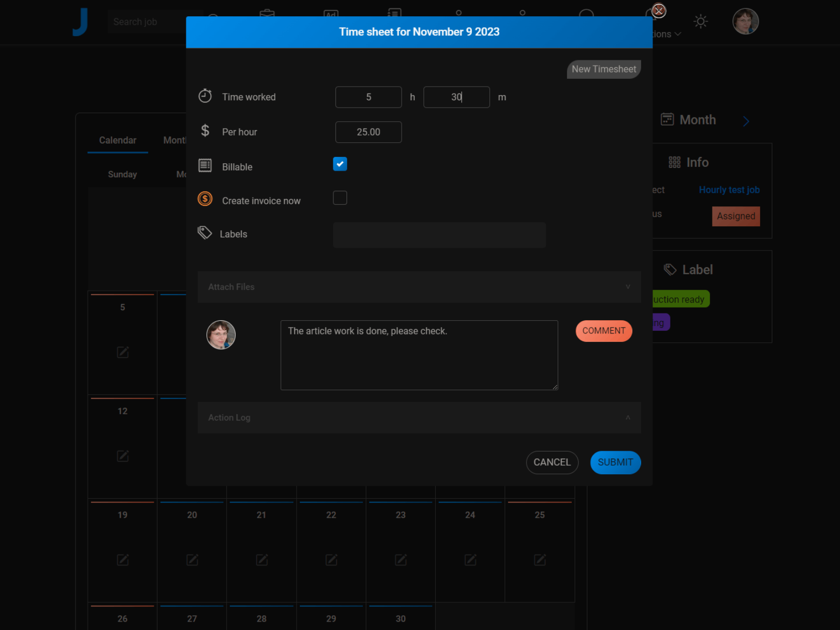Focus the Per hour rate field
Image resolution: width=840 pixels, height=630 pixels.
pyautogui.click(x=369, y=132)
